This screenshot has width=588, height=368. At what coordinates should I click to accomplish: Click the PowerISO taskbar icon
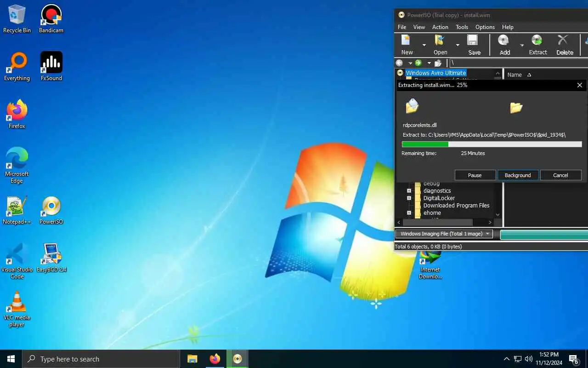click(237, 359)
